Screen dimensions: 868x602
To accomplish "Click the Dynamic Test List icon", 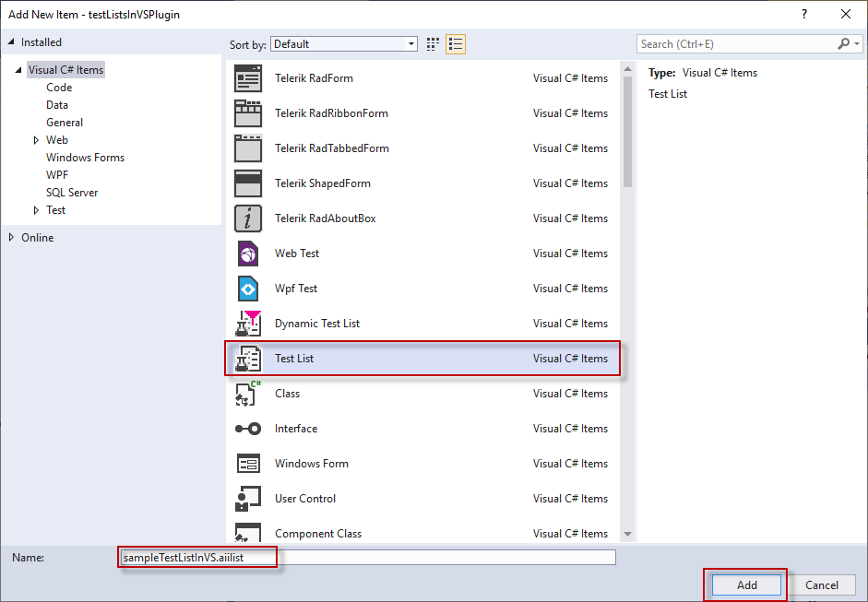I will [x=248, y=324].
